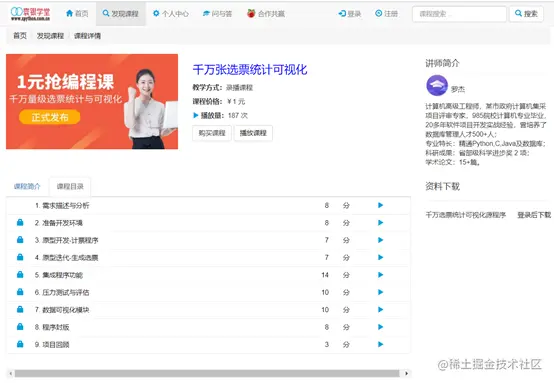Click the 播放课程 button
The height and width of the screenshot is (383, 554).
click(253, 133)
